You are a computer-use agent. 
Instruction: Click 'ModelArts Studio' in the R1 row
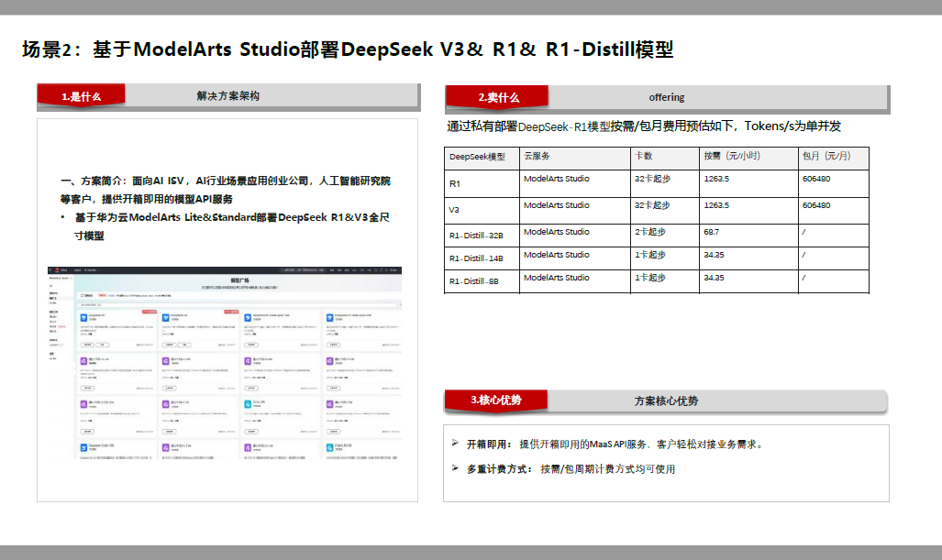pos(557,179)
